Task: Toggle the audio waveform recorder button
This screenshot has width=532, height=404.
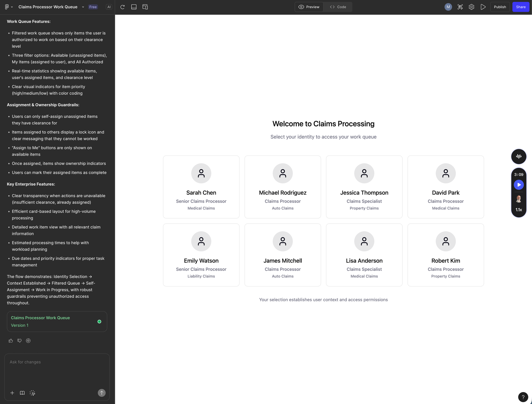Action: click(519, 156)
